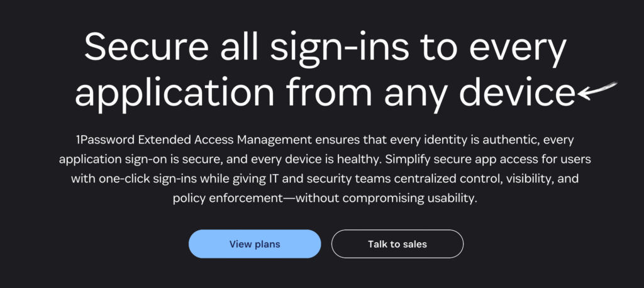
Task: Click "Simplify secure app access for users"
Action: (x=486, y=160)
